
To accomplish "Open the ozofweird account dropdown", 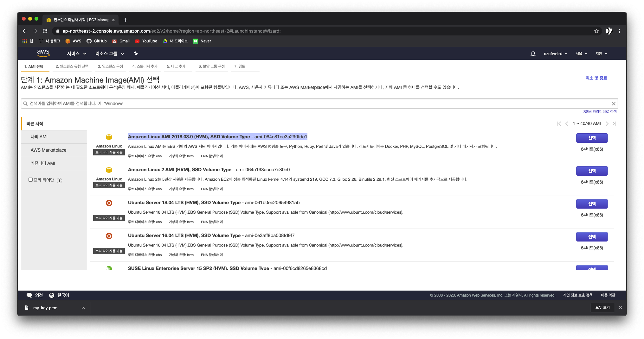I will point(556,54).
